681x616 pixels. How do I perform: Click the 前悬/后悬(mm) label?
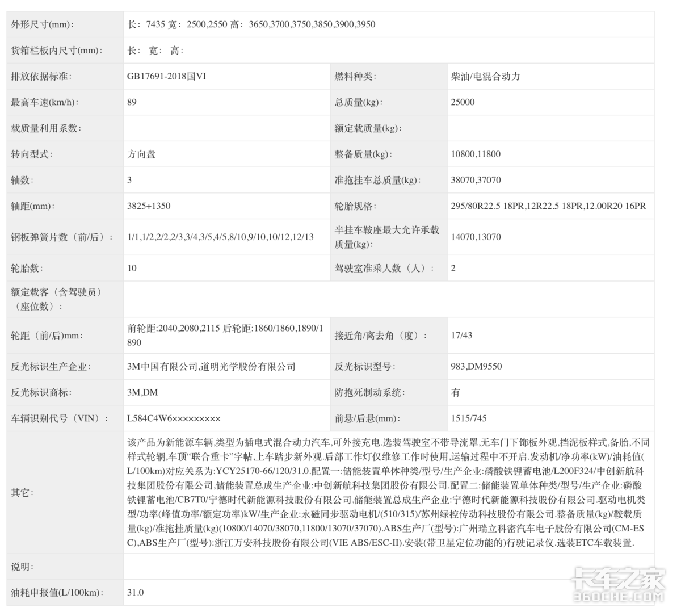click(367, 418)
